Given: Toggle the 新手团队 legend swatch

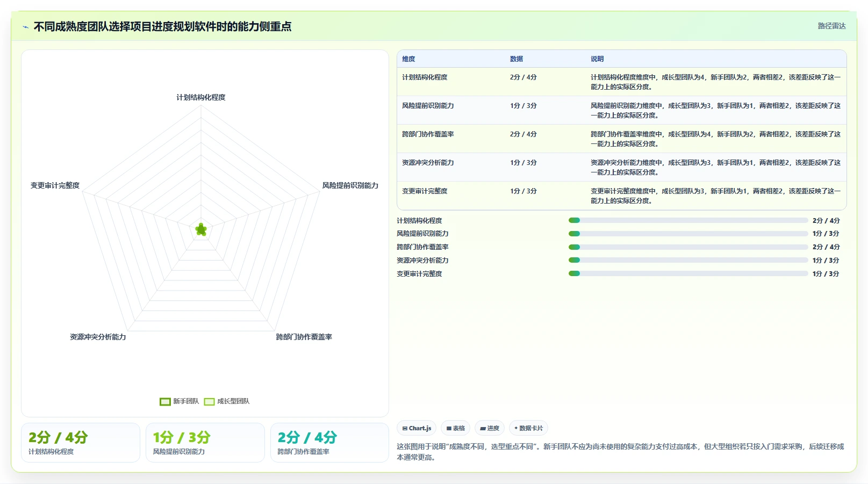Looking at the screenshot, I should (165, 401).
